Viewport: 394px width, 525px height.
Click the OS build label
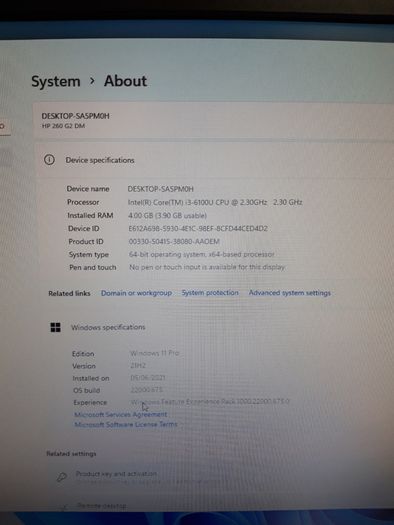86,390
